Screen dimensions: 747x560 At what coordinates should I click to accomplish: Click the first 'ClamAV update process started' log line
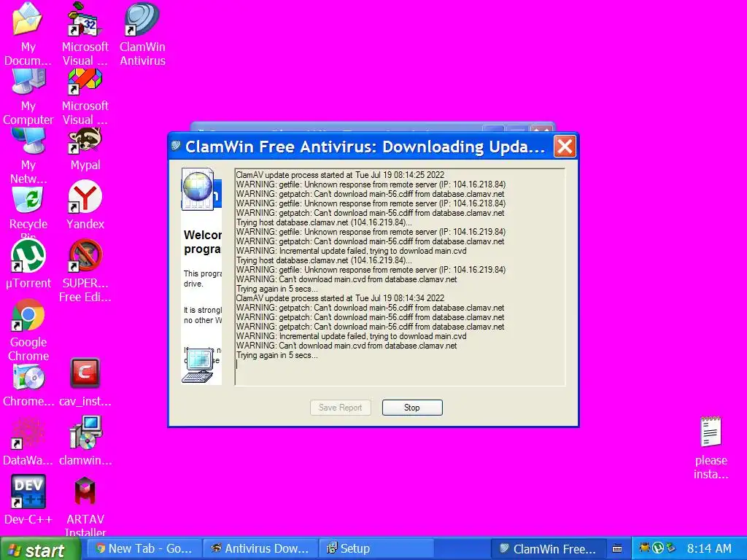click(340, 175)
